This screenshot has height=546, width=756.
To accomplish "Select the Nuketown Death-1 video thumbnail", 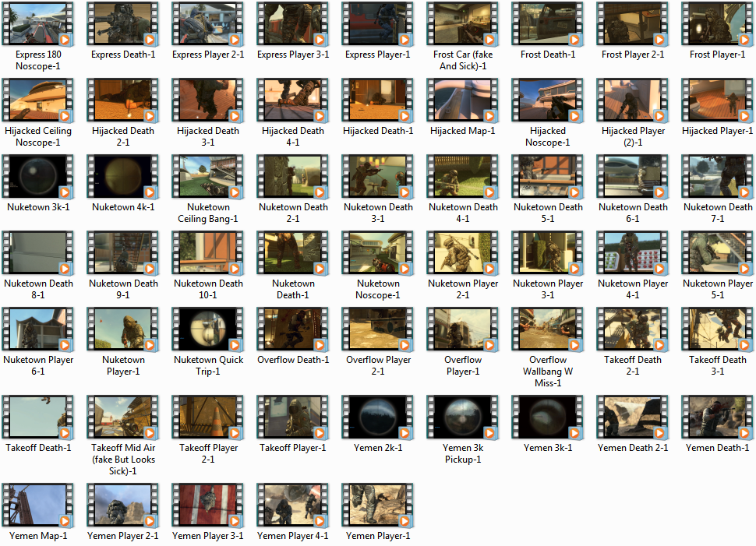I will pos(293,252).
